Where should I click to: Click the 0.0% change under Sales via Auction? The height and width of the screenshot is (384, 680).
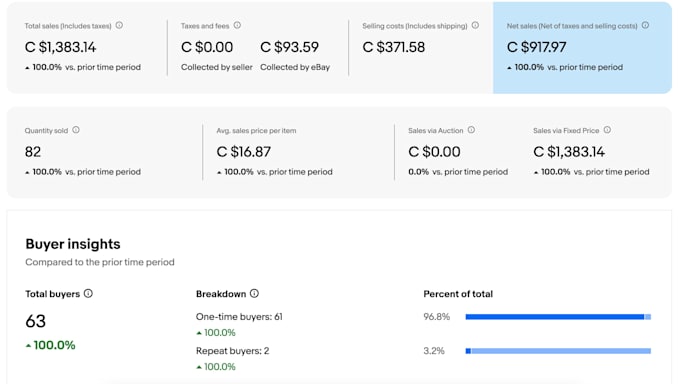pos(418,172)
